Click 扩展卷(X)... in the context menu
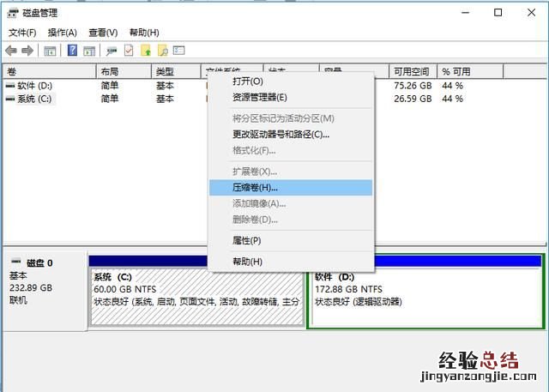 [x=291, y=172]
